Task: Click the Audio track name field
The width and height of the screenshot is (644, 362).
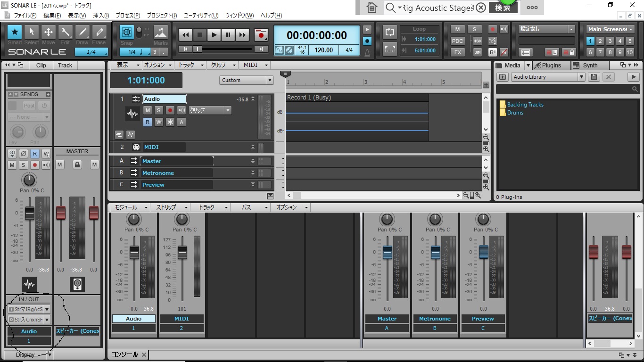Action: (165, 99)
